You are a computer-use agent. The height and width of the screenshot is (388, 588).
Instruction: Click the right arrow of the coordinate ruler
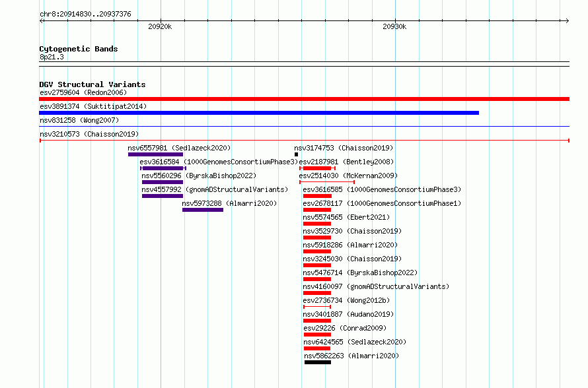coord(567,21)
